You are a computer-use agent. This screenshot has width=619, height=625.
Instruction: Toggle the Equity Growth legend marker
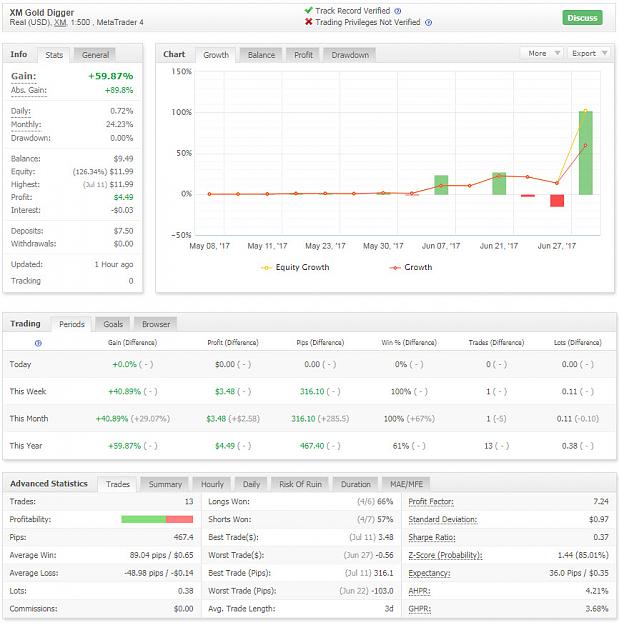pyautogui.click(x=266, y=267)
